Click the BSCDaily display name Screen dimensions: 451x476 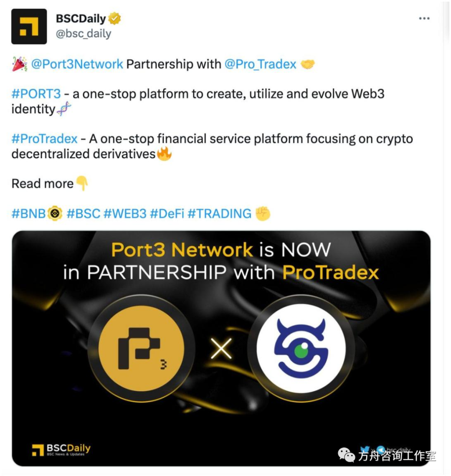click(81, 18)
